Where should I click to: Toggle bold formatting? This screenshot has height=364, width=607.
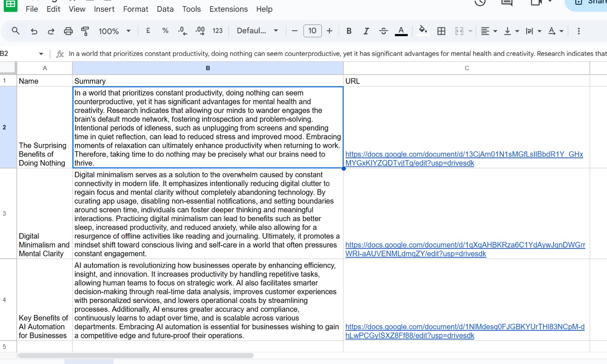click(349, 31)
